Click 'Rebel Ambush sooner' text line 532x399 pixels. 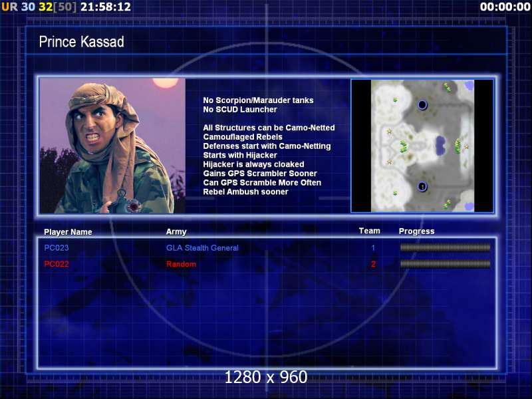coord(245,192)
